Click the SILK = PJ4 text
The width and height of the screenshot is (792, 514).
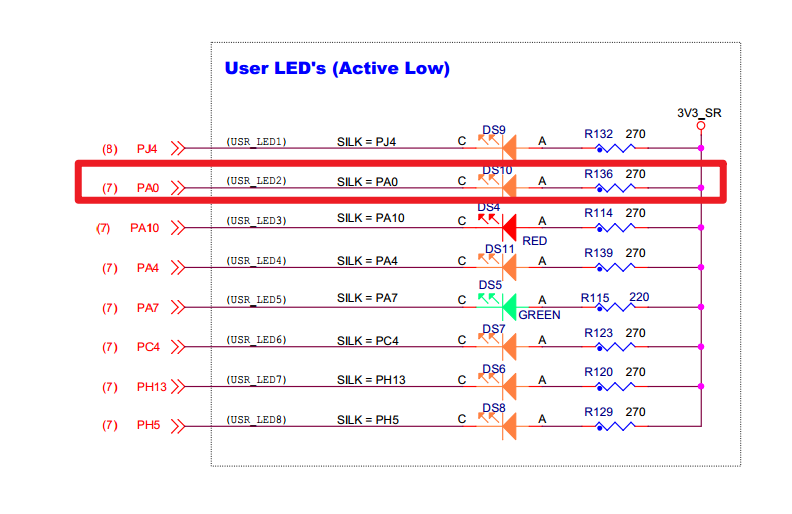pyautogui.click(x=366, y=142)
